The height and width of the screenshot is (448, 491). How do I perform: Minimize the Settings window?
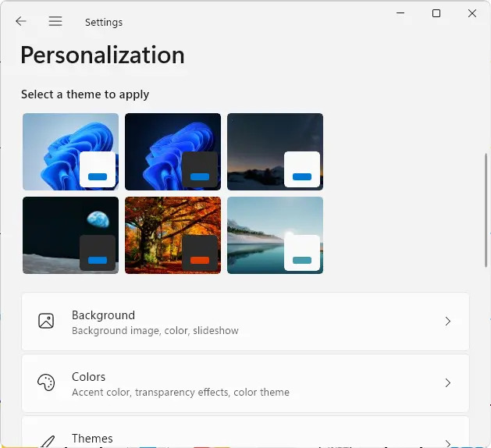[x=400, y=13]
